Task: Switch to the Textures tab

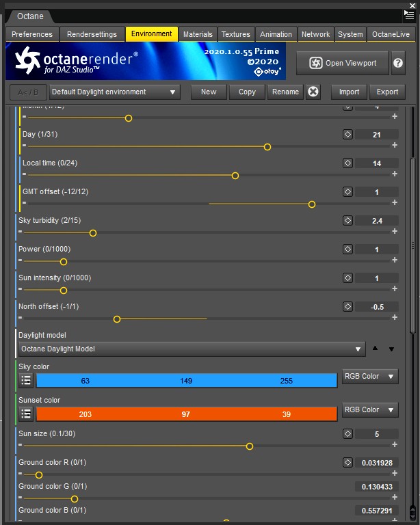Action: 236,34
